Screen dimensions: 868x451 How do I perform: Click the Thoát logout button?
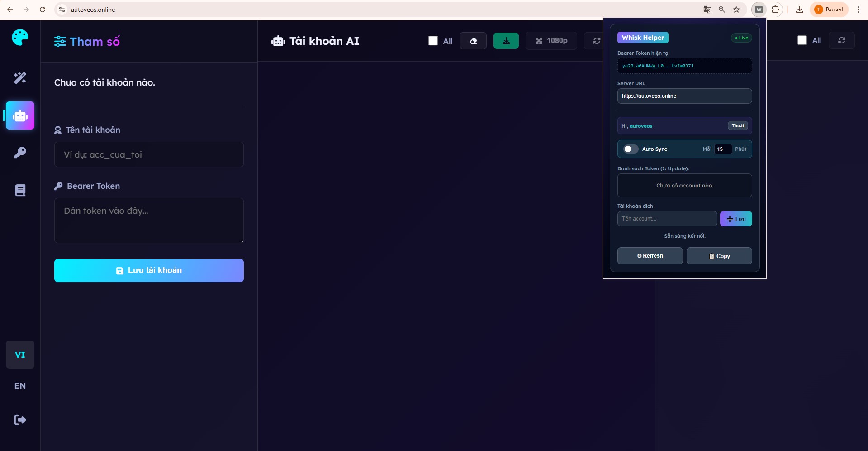(x=737, y=126)
